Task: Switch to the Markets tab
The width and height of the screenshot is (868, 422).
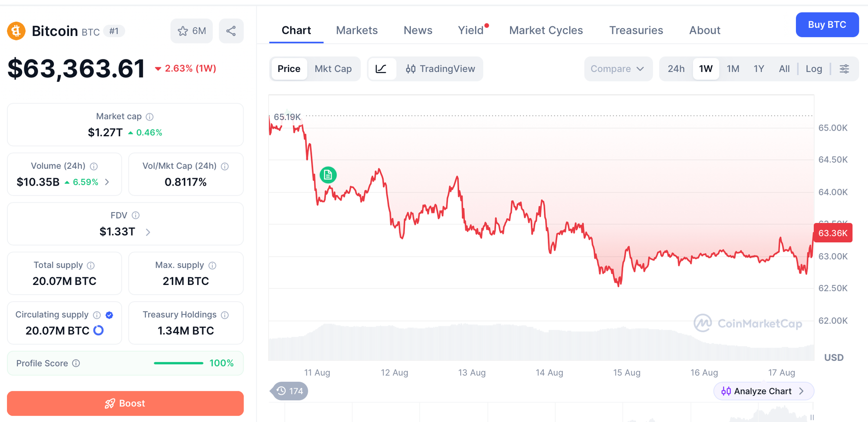Action: coord(357,30)
